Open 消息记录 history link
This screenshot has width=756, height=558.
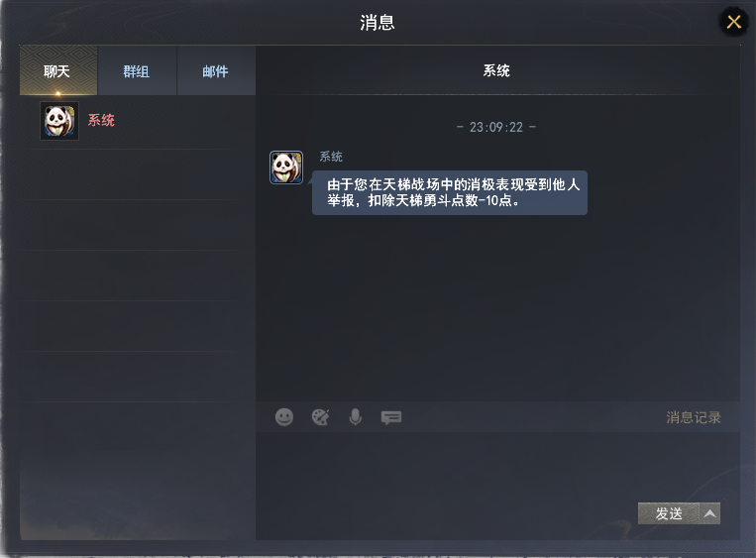694,417
